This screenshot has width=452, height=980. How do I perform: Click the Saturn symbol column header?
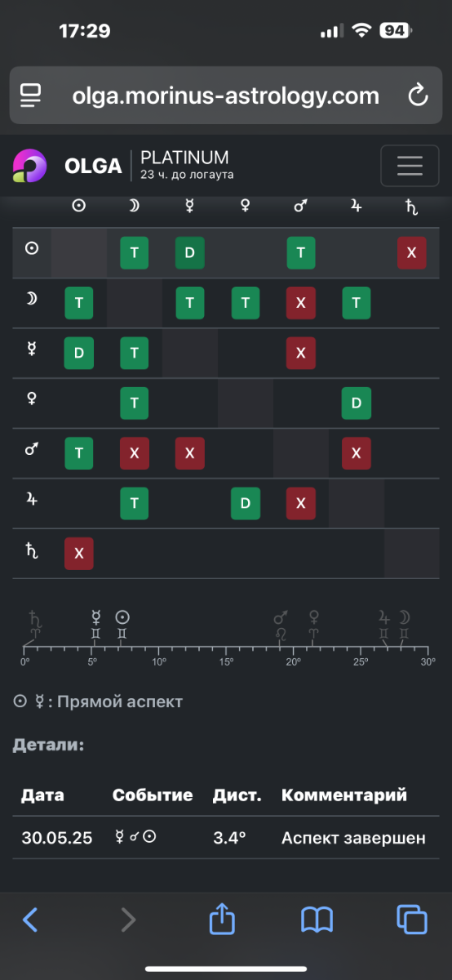(x=411, y=207)
